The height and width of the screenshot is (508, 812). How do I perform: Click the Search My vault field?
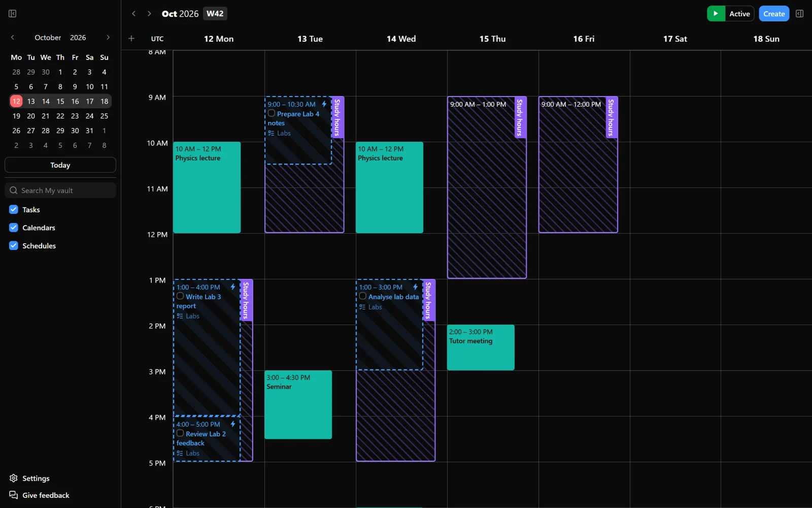(x=60, y=190)
